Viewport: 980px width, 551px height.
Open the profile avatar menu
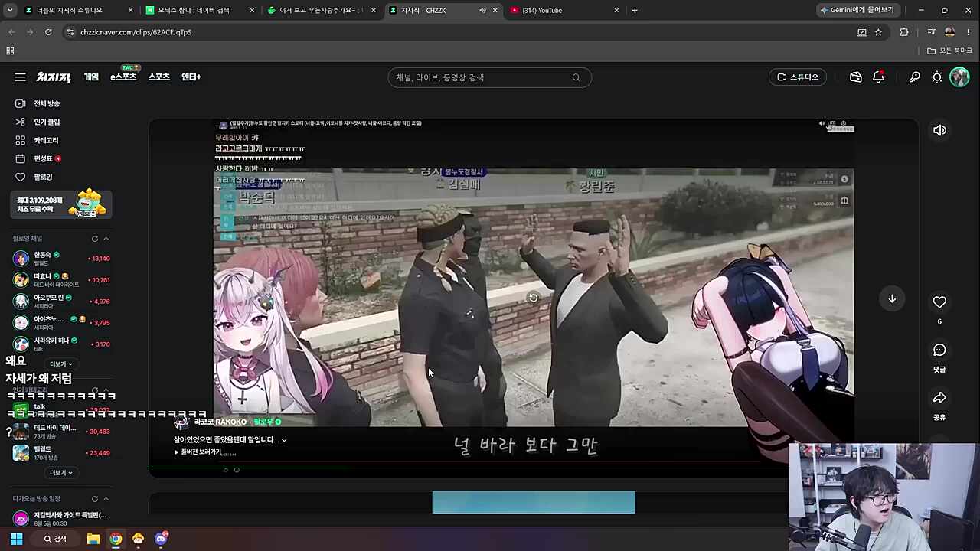coord(959,77)
